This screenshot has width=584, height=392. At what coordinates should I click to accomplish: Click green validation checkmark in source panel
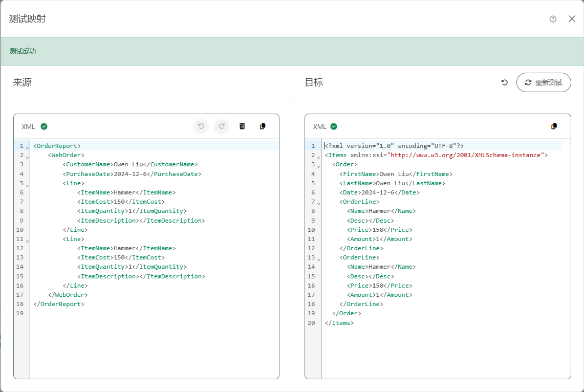click(44, 126)
